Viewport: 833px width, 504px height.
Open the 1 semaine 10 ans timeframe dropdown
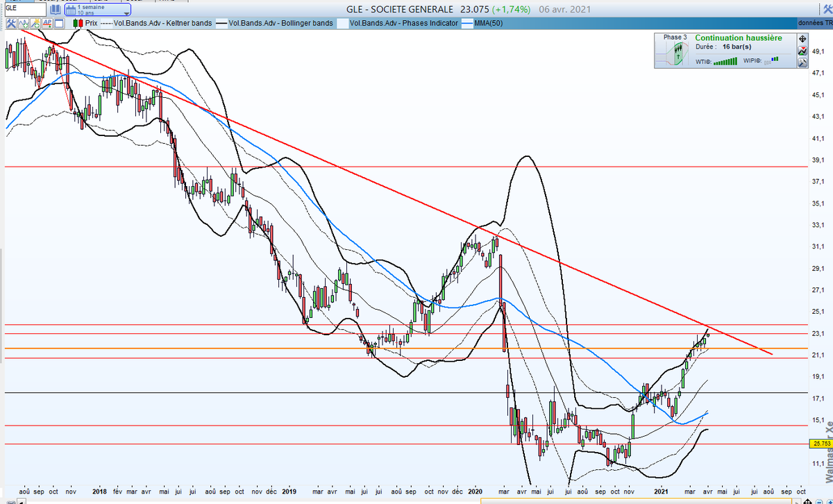coord(97,10)
